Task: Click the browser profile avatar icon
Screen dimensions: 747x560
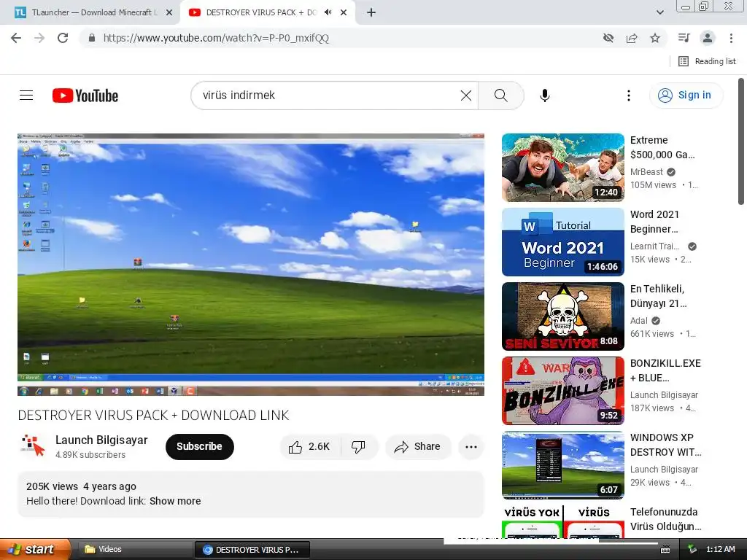Action: click(x=708, y=38)
